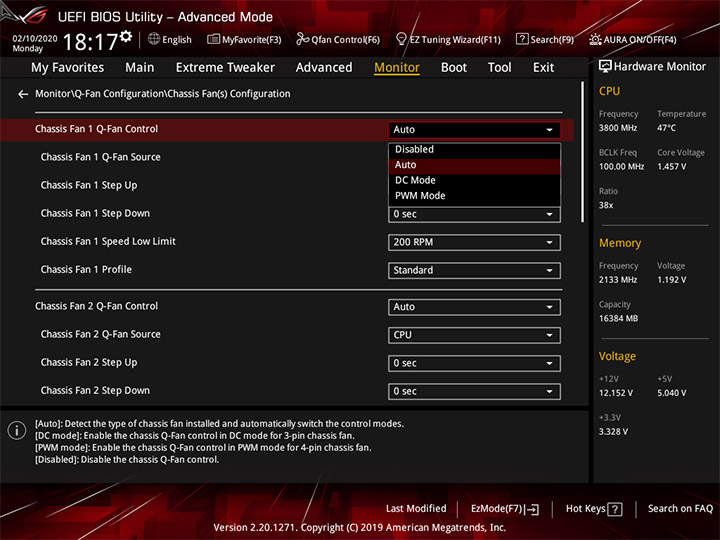Pick PWM Mode from the dropdown list
720x540 pixels.
click(x=474, y=196)
